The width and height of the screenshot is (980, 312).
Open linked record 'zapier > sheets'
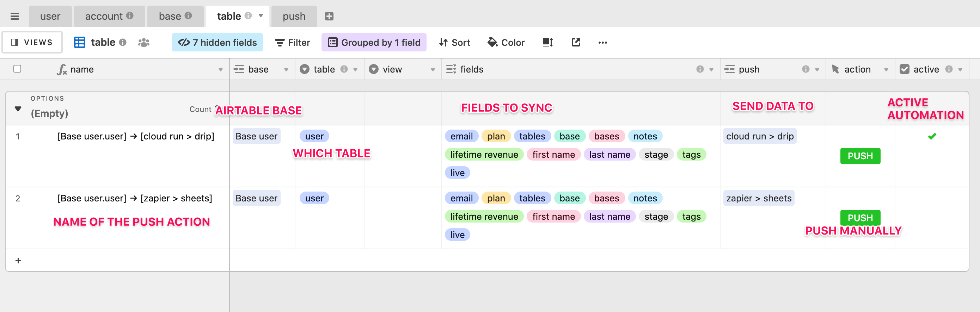pos(759,198)
